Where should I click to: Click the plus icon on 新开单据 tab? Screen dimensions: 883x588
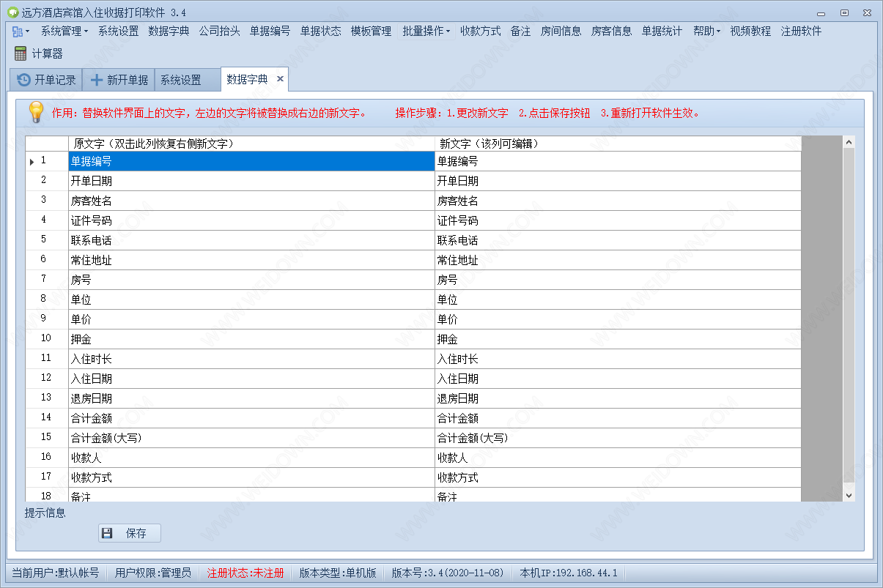(x=96, y=80)
